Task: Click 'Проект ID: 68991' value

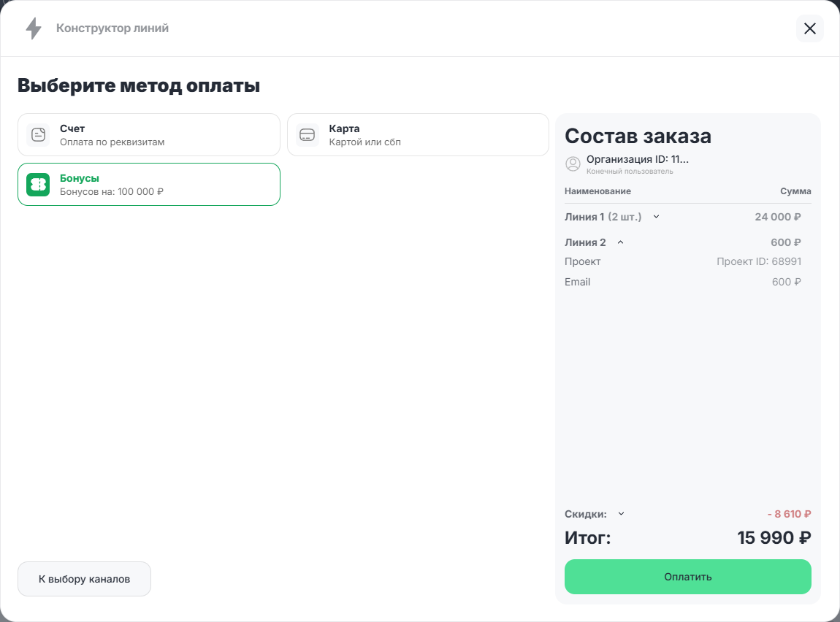Action: 758,261
